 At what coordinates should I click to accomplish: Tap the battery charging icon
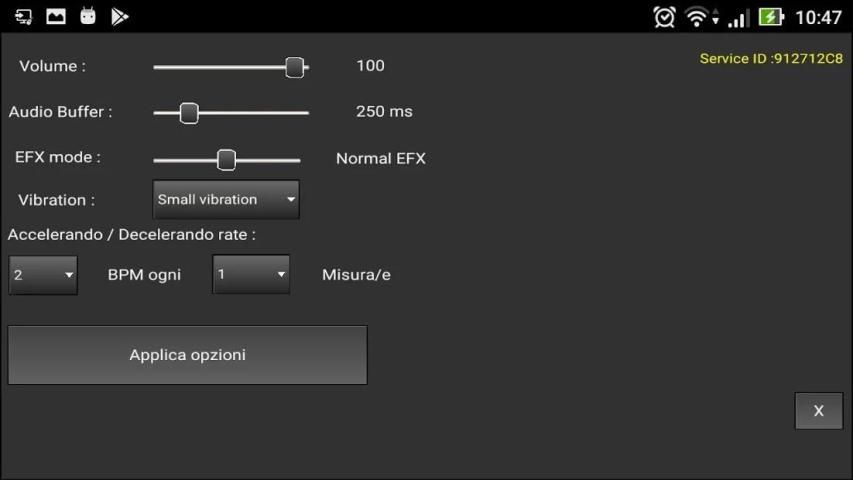[x=771, y=17]
